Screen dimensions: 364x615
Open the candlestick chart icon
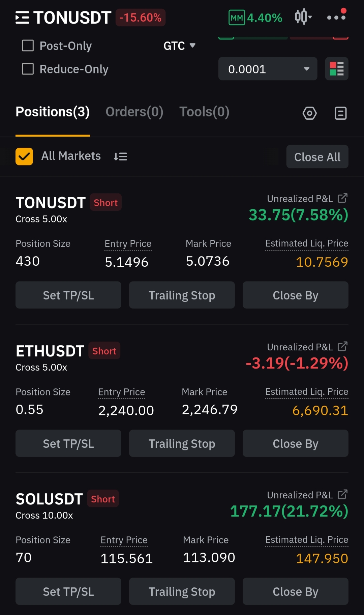[303, 17]
